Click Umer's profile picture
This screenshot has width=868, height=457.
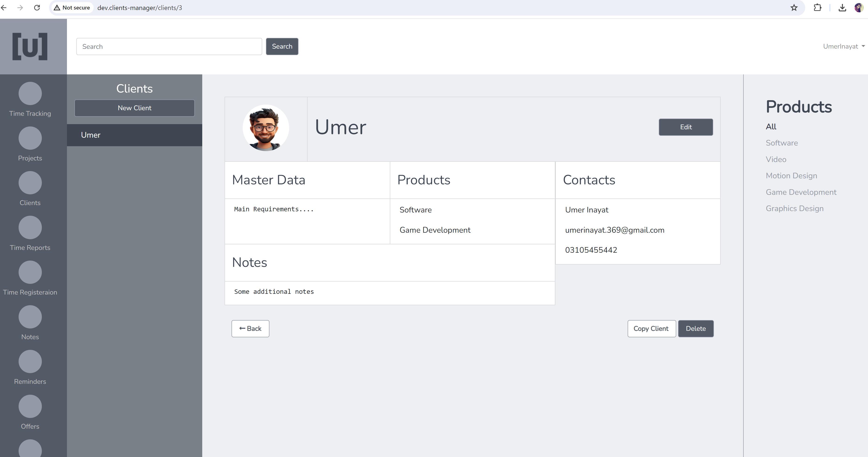[x=265, y=128]
